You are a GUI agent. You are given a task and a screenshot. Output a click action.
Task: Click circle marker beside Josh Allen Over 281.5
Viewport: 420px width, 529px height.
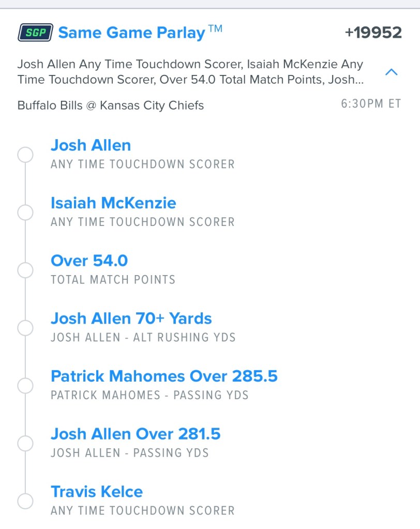pos(25,443)
